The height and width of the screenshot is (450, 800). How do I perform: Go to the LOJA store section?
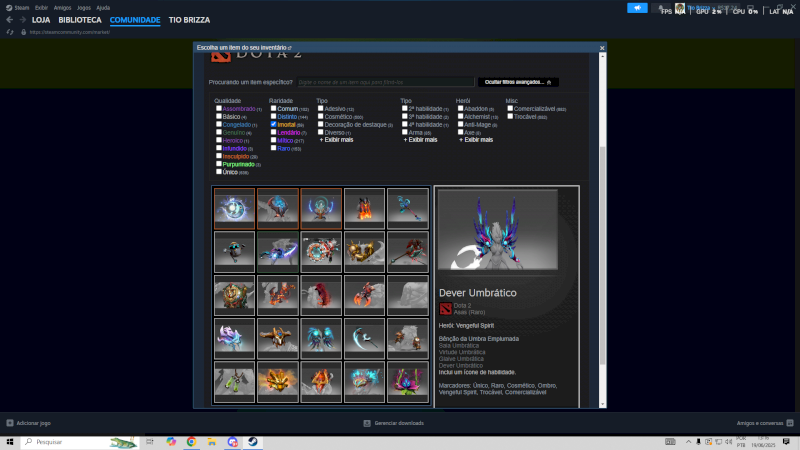(x=41, y=20)
